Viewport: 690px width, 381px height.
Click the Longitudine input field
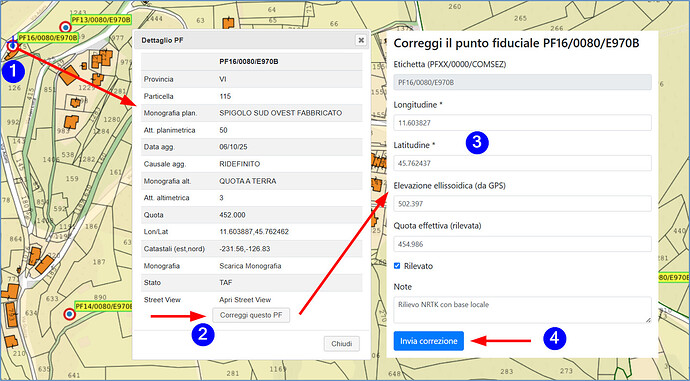point(522,123)
